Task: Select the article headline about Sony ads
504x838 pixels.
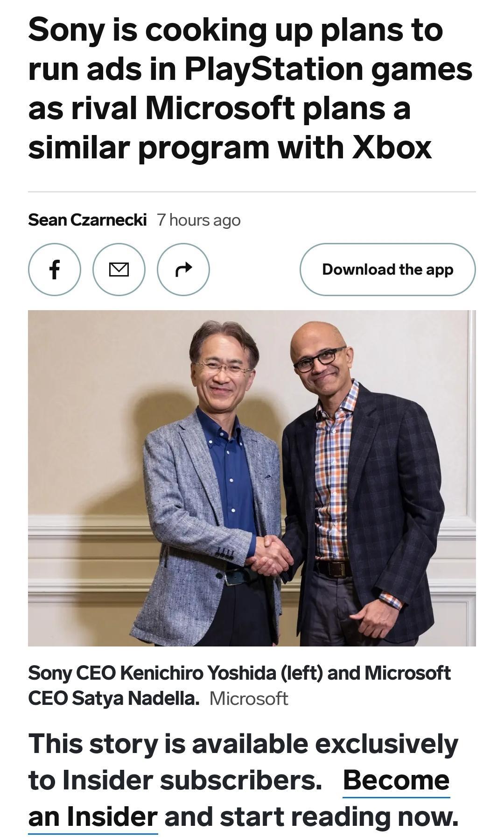Action: point(251,88)
